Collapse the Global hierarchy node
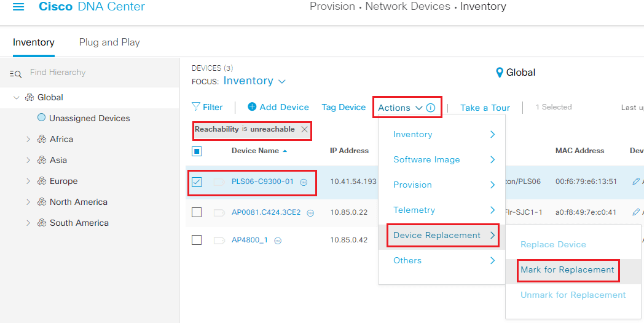Image resolution: width=644 pixels, height=323 pixels. pos(16,98)
